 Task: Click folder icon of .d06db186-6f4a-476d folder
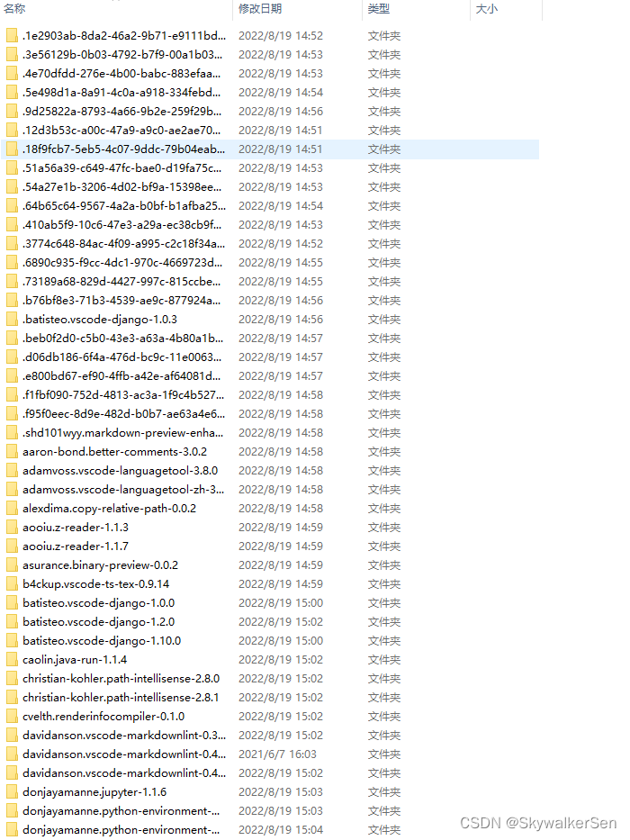pyautogui.click(x=12, y=357)
